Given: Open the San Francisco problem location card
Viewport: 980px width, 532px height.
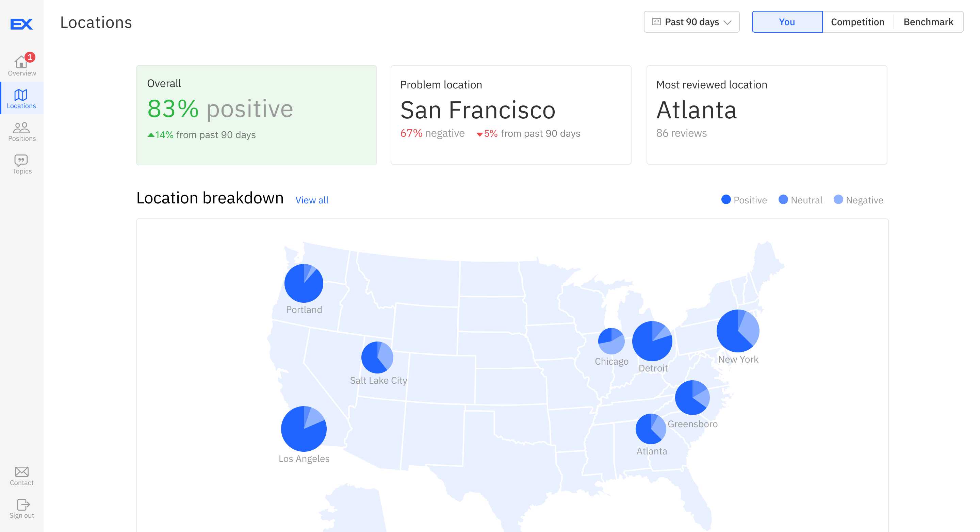Looking at the screenshot, I should (x=510, y=115).
